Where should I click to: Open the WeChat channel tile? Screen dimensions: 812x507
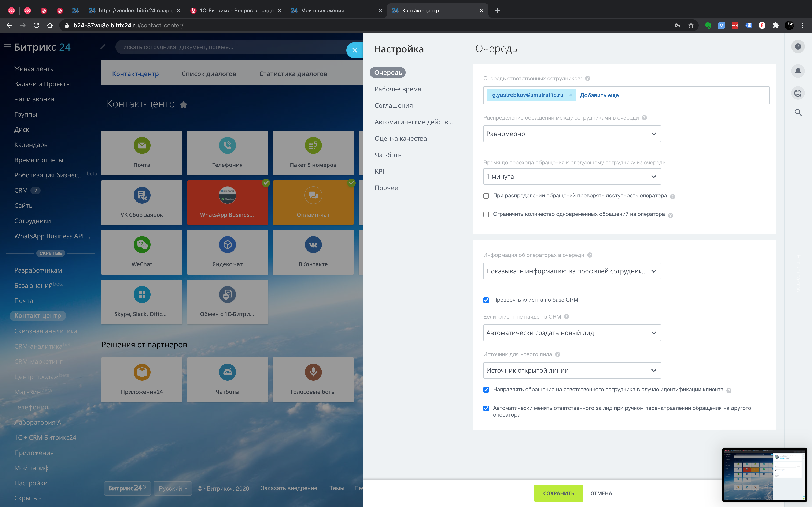(x=142, y=252)
